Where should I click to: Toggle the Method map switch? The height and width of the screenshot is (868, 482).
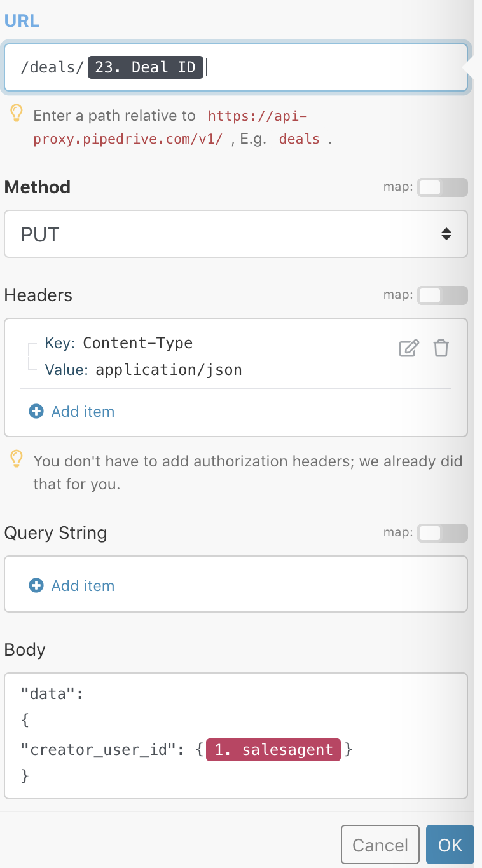point(443,187)
